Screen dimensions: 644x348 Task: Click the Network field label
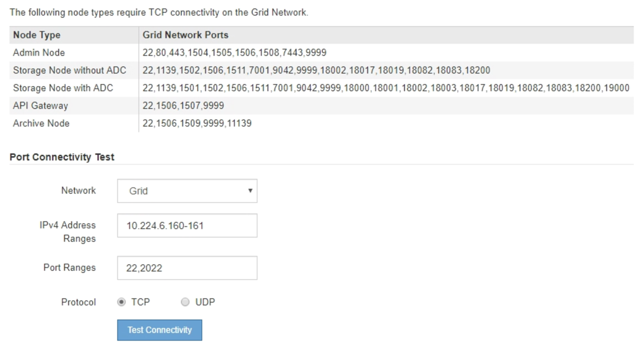pyautogui.click(x=78, y=191)
